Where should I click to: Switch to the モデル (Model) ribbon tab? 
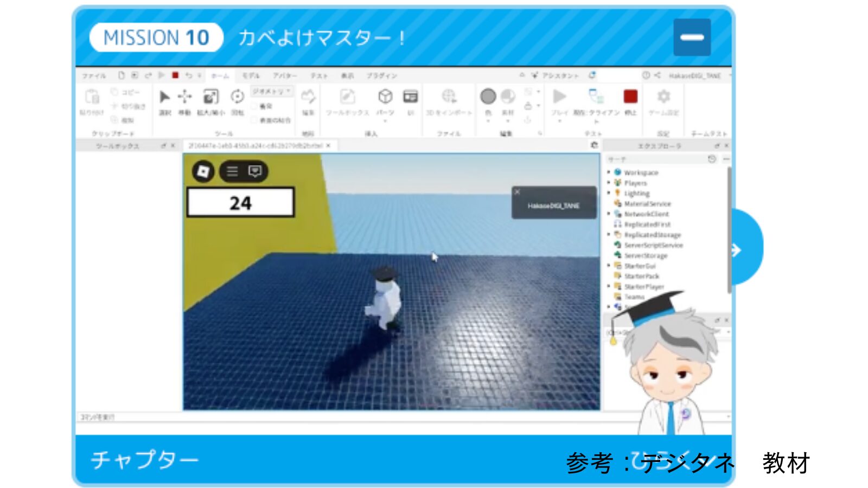coord(251,76)
